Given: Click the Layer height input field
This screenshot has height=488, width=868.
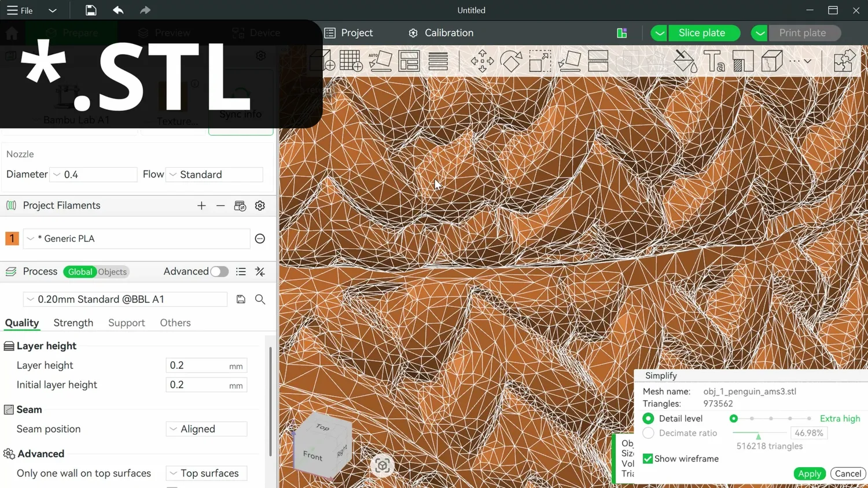Looking at the screenshot, I should tap(207, 365).
